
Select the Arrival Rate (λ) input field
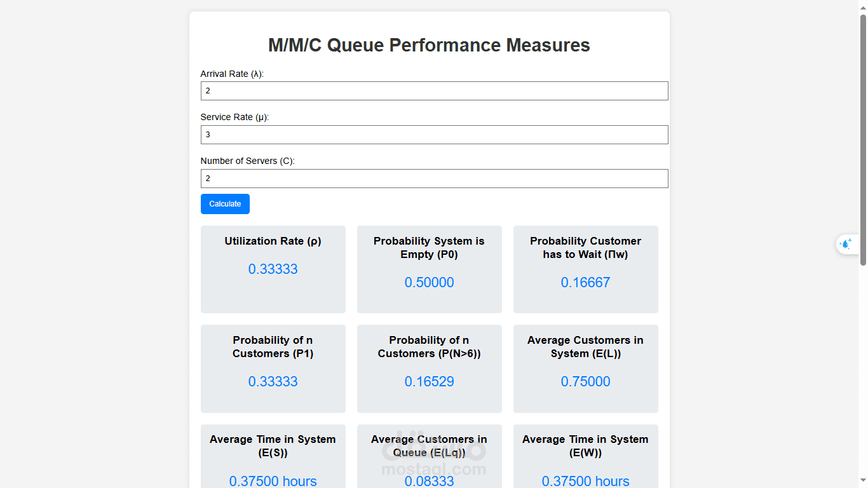[x=434, y=90]
